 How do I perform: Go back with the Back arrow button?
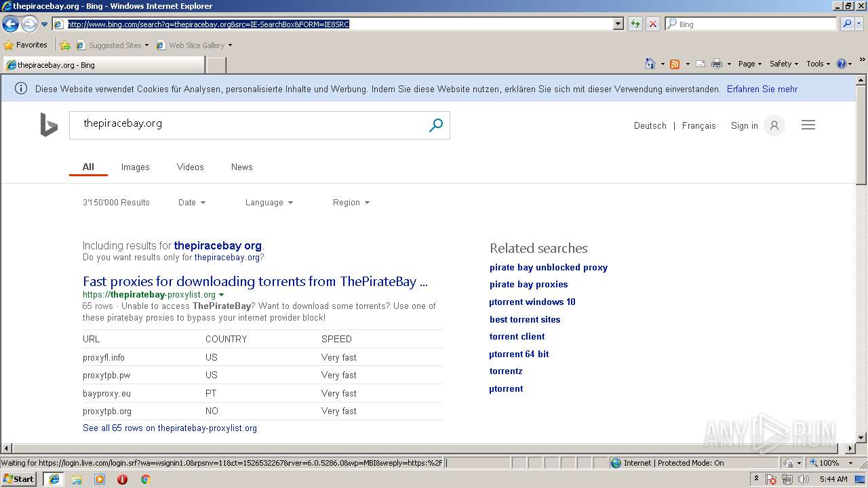click(10, 24)
